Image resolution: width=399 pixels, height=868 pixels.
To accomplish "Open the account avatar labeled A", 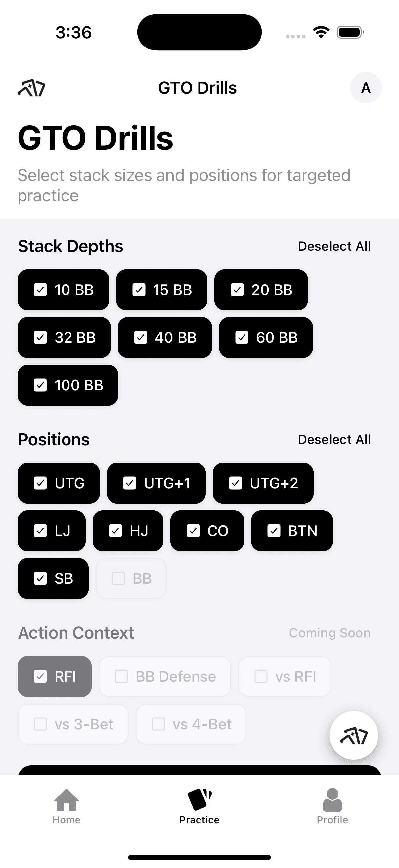I will 366,88.
